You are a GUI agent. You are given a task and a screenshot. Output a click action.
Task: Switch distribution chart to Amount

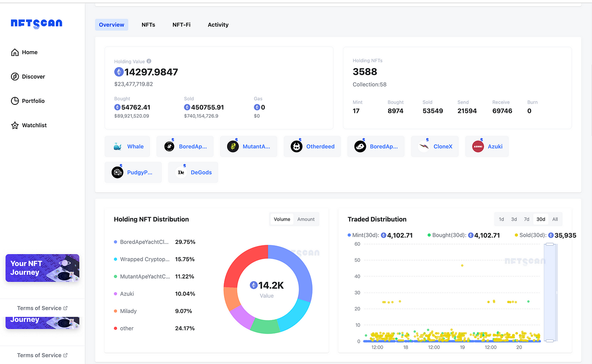(306, 219)
